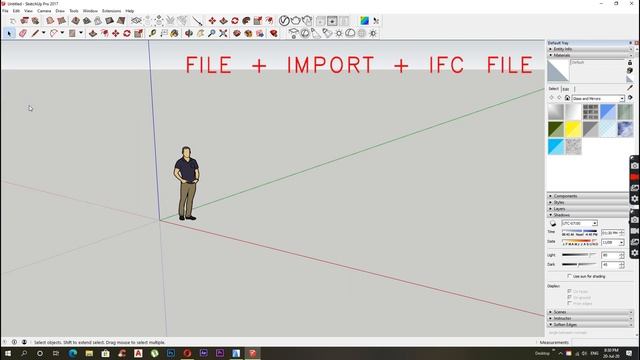Open the File menu

click(x=5, y=11)
